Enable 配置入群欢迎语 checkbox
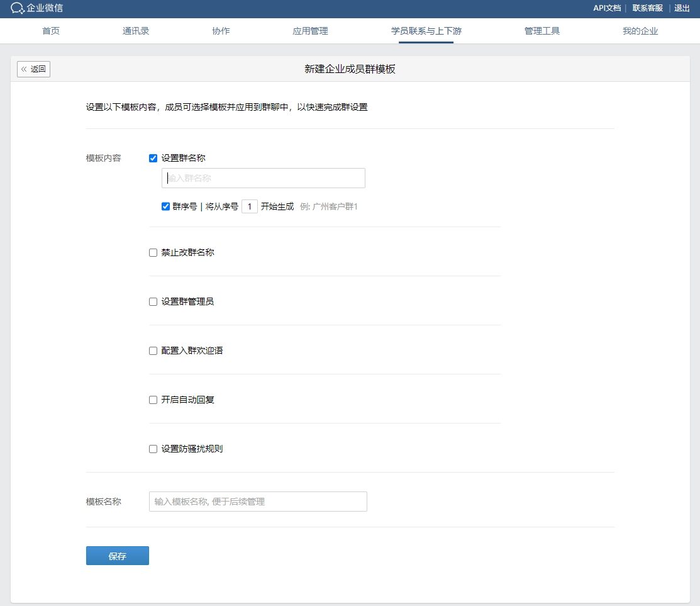Viewport: 700px width, 606px height. [153, 351]
